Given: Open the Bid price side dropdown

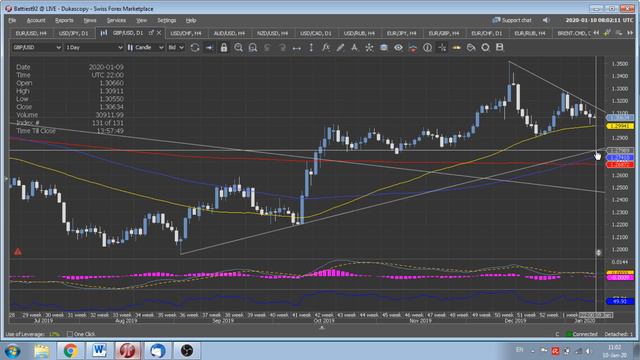Looking at the screenshot, I should [x=176, y=48].
